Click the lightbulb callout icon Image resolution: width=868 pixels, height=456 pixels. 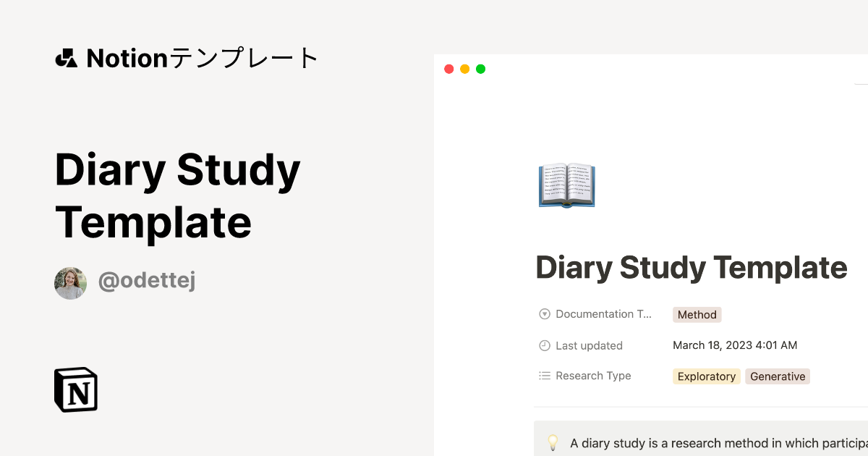tap(553, 442)
